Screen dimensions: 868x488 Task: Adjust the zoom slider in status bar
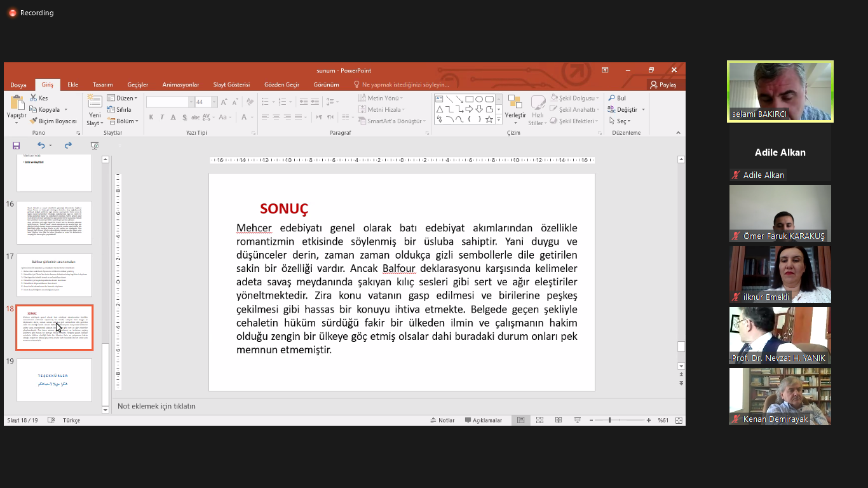coord(609,420)
